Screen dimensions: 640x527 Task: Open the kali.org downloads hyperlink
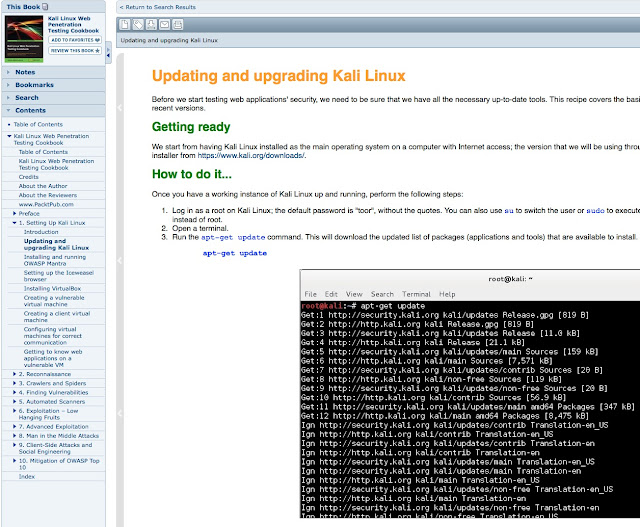tap(251, 156)
